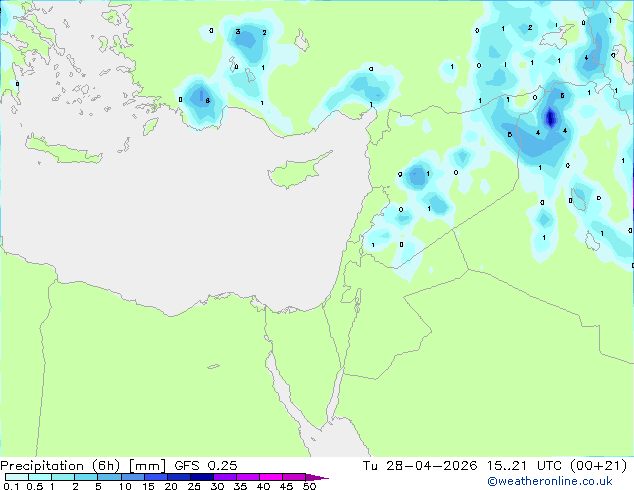Viewport: 634px width, 490px height.
Task: Click the 'Precipitation (6h)' title text
Action: [60, 466]
